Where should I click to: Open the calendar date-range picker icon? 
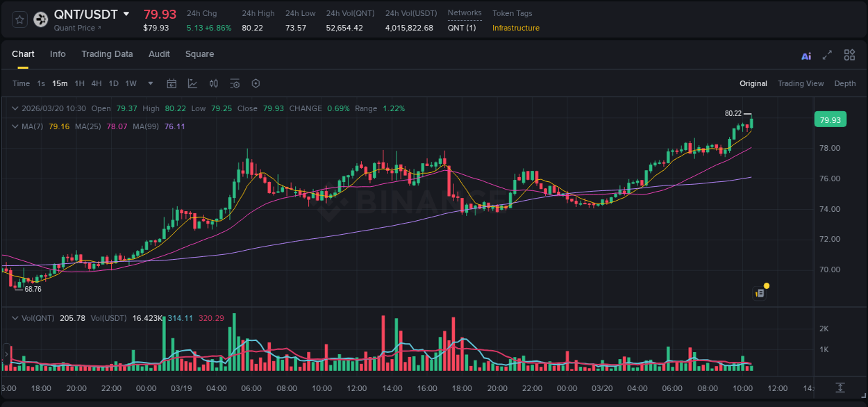point(172,83)
